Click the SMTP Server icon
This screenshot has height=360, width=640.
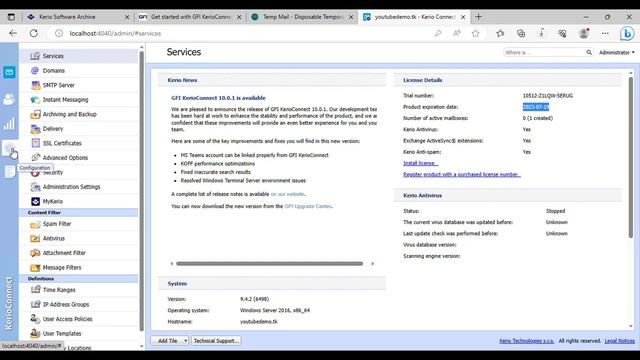tap(36, 85)
